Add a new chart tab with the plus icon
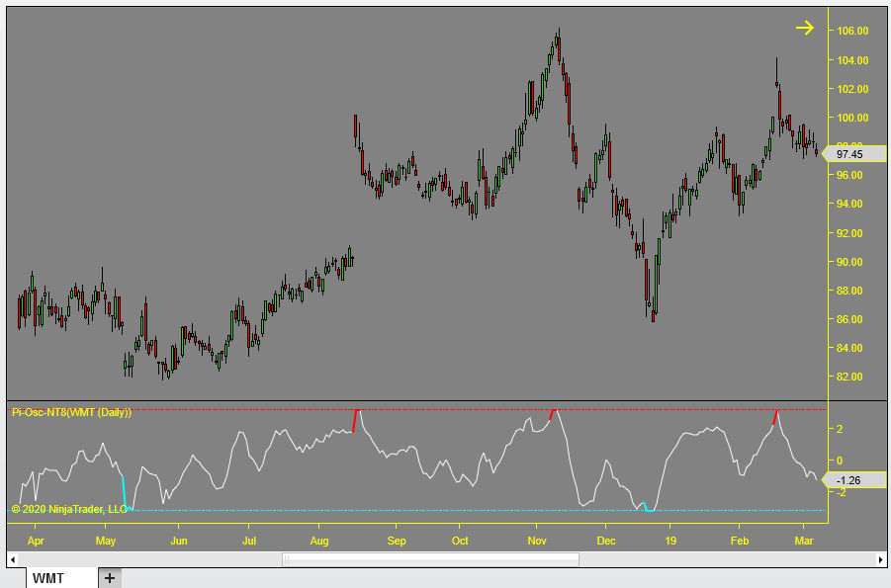Screen dimensions: 891x588 (x=108, y=576)
